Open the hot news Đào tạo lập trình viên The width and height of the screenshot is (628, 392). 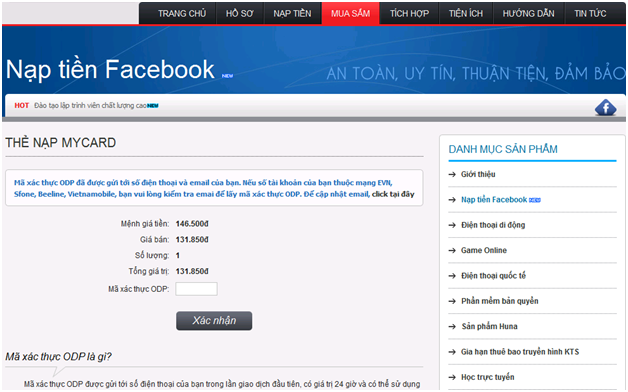(90, 106)
